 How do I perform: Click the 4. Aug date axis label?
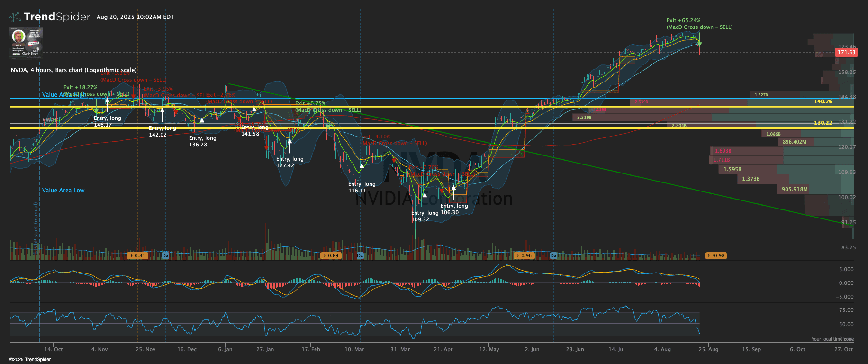662,349
